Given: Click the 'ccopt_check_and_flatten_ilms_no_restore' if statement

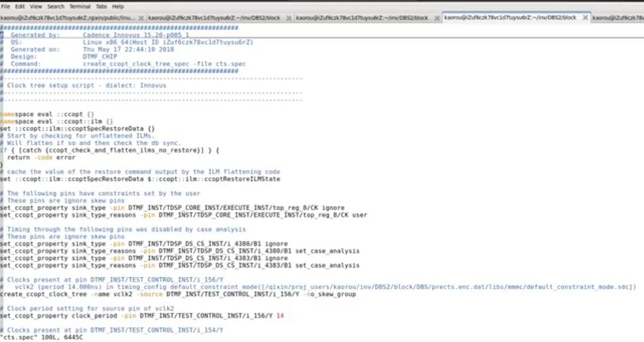Looking at the screenshot, I should [x=110, y=150].
